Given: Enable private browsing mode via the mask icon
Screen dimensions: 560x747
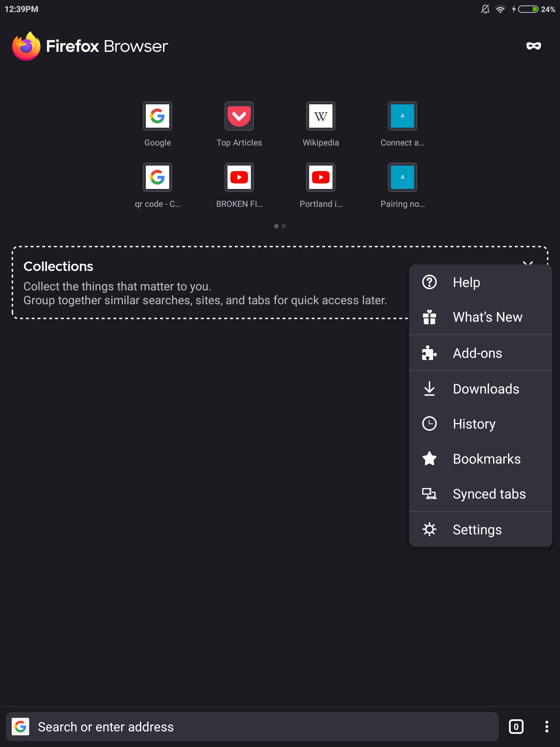Looking at the screenshot, I should 533,46.
